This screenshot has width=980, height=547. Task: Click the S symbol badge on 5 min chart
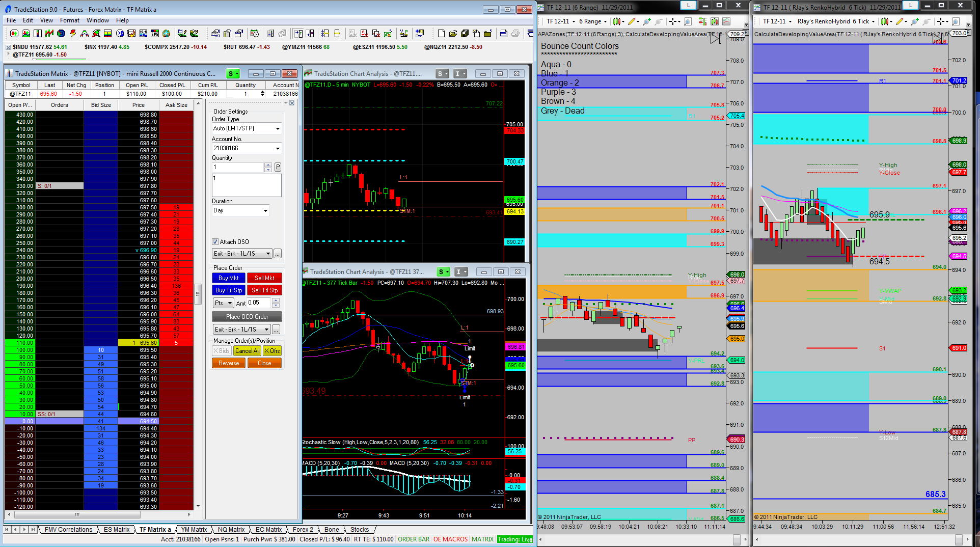tap(442, 74)
